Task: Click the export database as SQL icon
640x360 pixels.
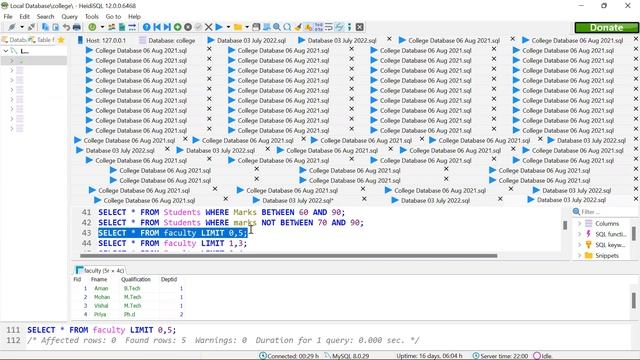Action: (x=122, y=27)
